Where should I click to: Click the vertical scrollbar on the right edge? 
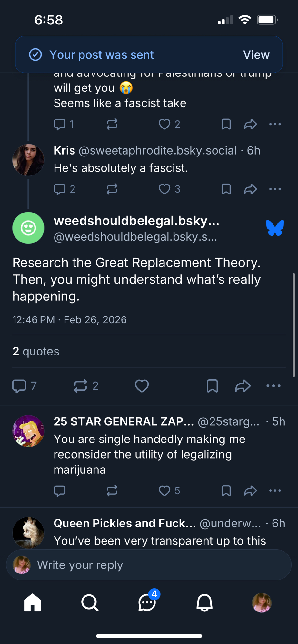coord(293,325)
